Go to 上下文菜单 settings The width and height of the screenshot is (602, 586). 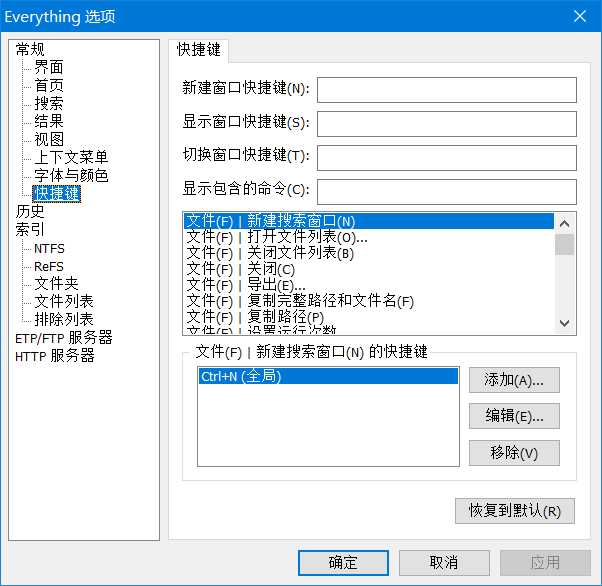pos(71,157)
